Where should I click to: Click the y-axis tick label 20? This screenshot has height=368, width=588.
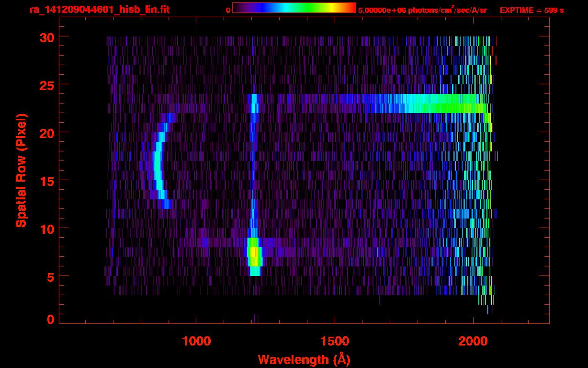click(x=46, y=133)
